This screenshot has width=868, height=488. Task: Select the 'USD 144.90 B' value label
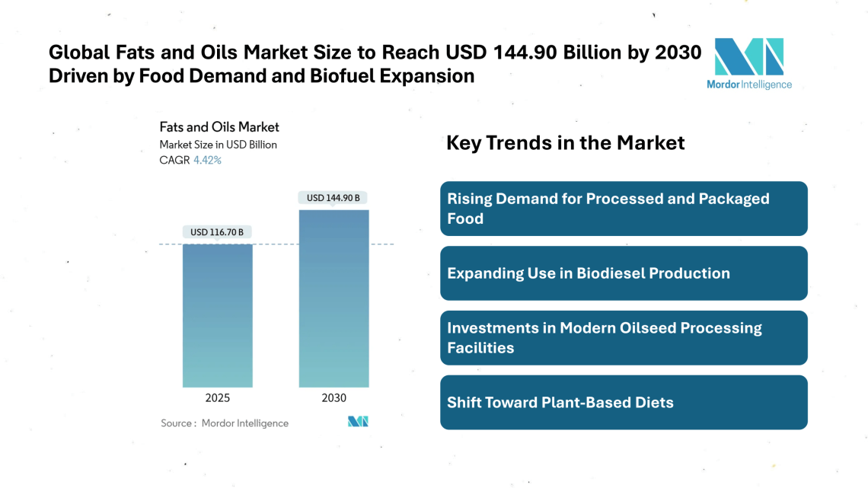pos(333,197)
